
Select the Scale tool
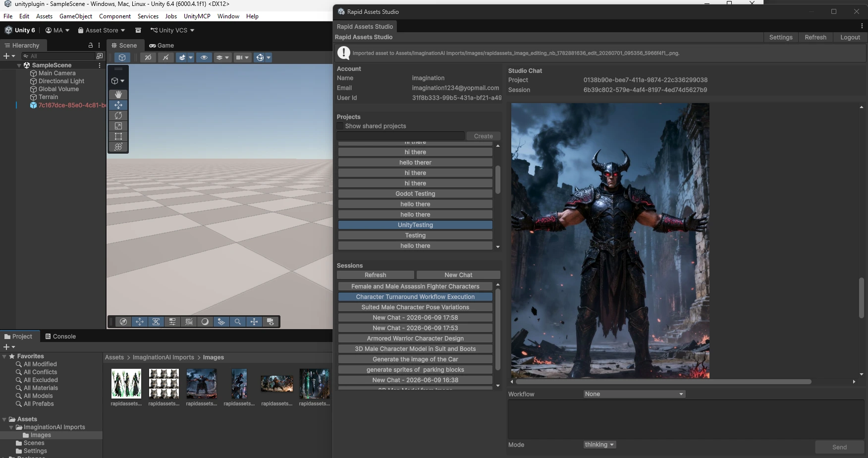118,126
